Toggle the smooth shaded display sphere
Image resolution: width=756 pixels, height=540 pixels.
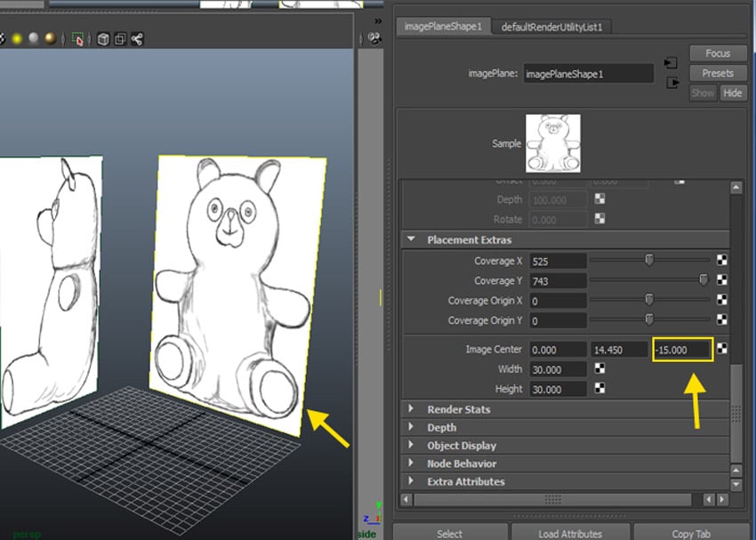click(x=32, y=39)
